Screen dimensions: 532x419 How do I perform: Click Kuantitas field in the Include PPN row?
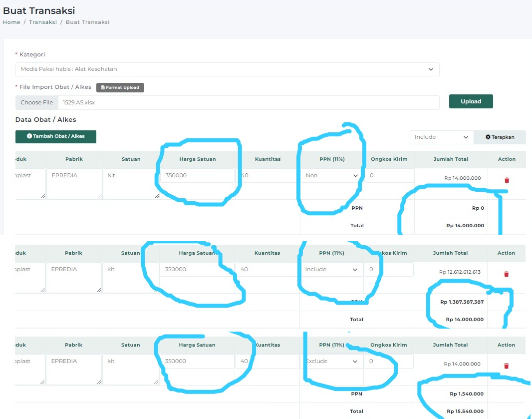267,269
